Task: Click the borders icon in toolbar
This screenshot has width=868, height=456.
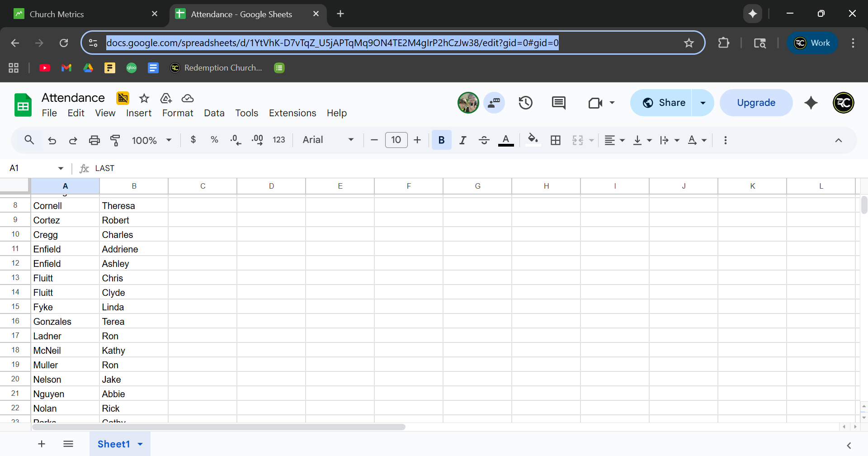Action: click(x=556, y=140)
